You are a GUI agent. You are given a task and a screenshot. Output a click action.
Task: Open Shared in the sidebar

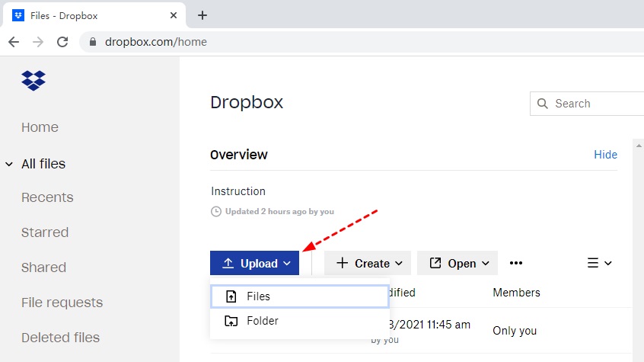click(43, 267)
